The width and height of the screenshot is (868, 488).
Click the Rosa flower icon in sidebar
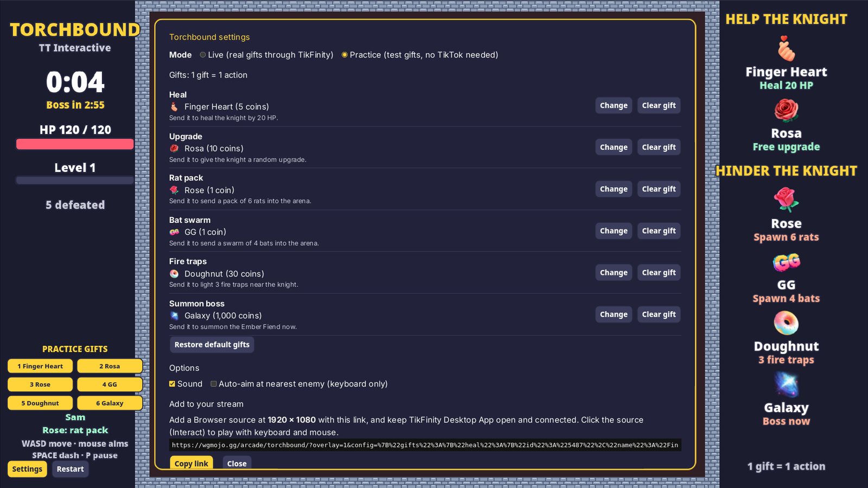coord(786,111)
